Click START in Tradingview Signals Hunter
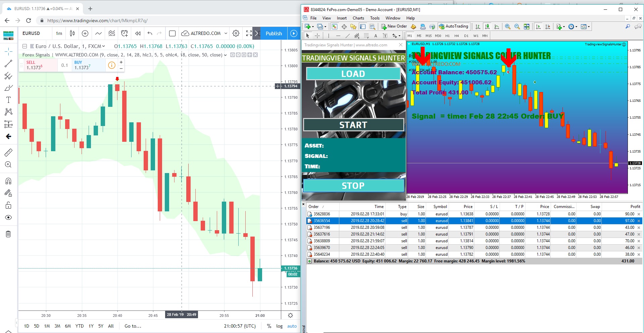Image resolution: width=644 pixels, height=333 pixels. [x=353, y=125]
